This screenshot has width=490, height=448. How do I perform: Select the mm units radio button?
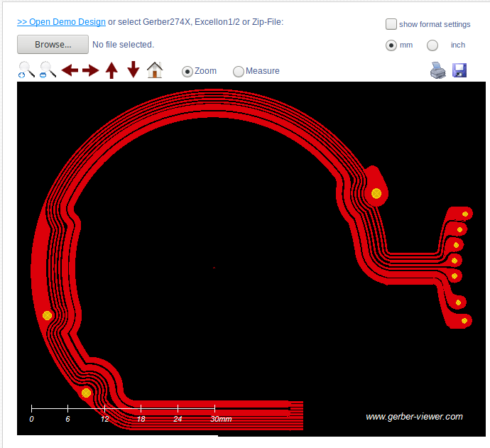point(391,45)
